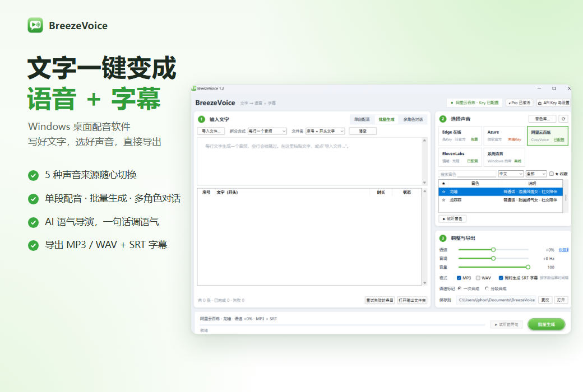Image resolution: width=583 pixels, height=392 pixels.
Task: Open 文件名 dropdown 序号 + 开头文字
Action: (x=325, y=131)
